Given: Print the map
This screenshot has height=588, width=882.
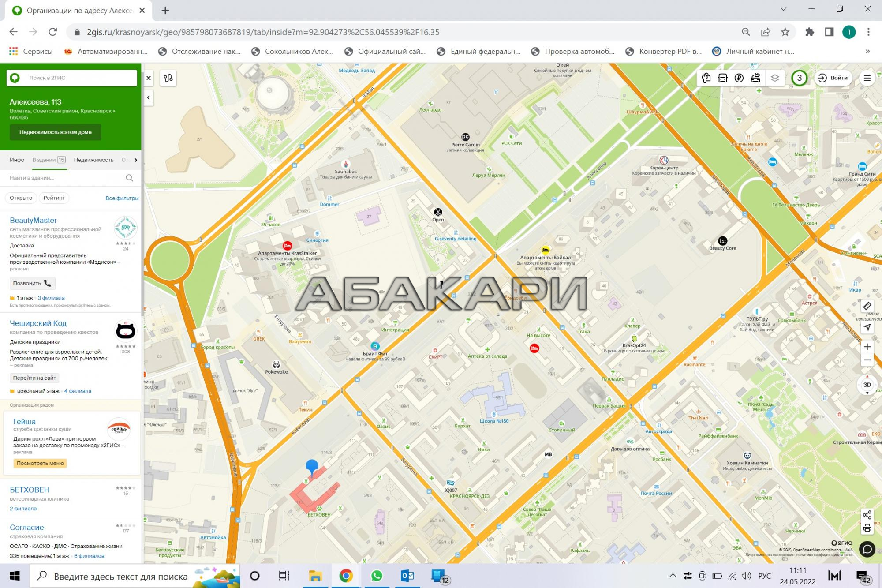Looking at the screenshot, I should pyautogui.click(x=867, y=528).
